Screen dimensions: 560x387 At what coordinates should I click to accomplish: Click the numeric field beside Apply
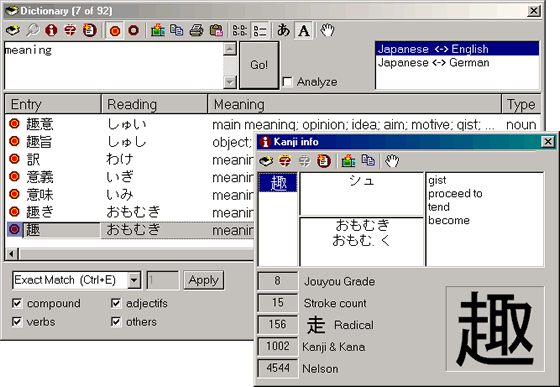(x=163, y=280)
